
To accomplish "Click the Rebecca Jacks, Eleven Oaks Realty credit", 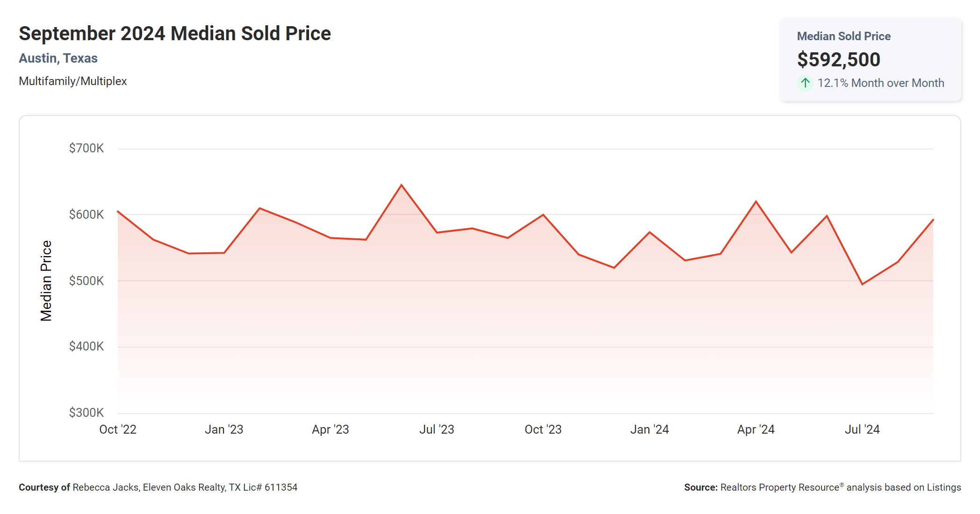I will [x=185, y=487].
